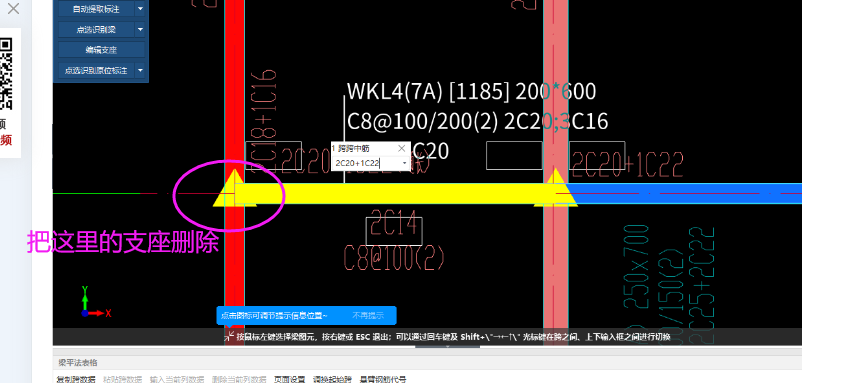Open the dropdown beside 点选识别原位标注
The height and width of the screenshot is (383, 843).
140,70
